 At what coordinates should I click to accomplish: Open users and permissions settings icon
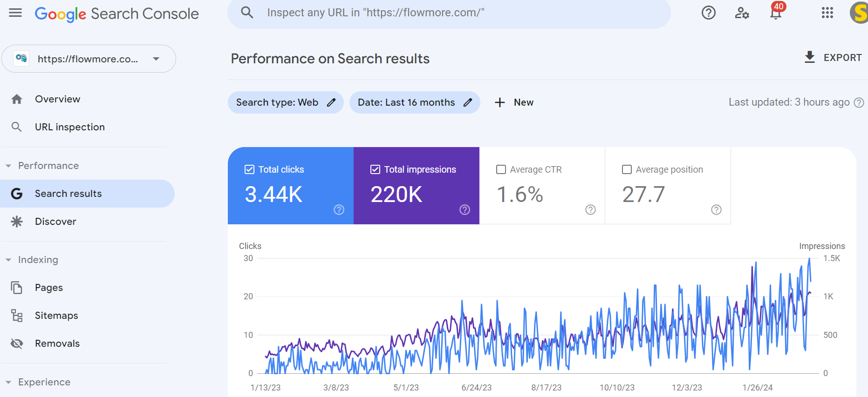click(x=742, y=13)
